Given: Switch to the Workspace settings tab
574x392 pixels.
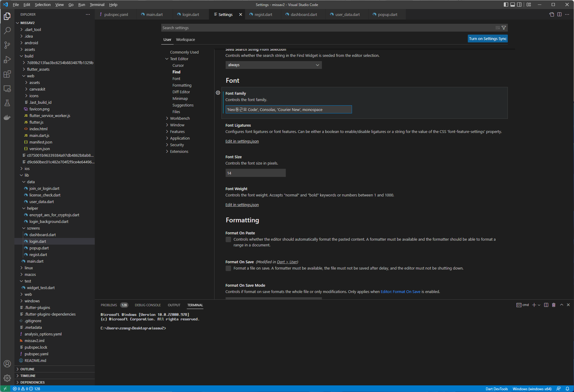Looking at the screenshot, I should point(185,39).
